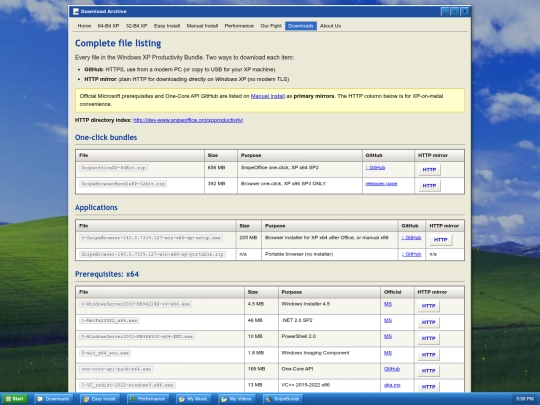Click the 'Applications' section heading
This screenshot has height=405, width=540.
(96, 207)
